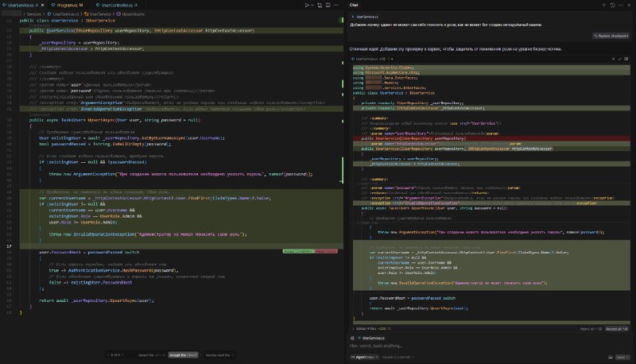Click the Reject file button
Viewport: 636px width, 364px height.
click(x=152, y=355)
